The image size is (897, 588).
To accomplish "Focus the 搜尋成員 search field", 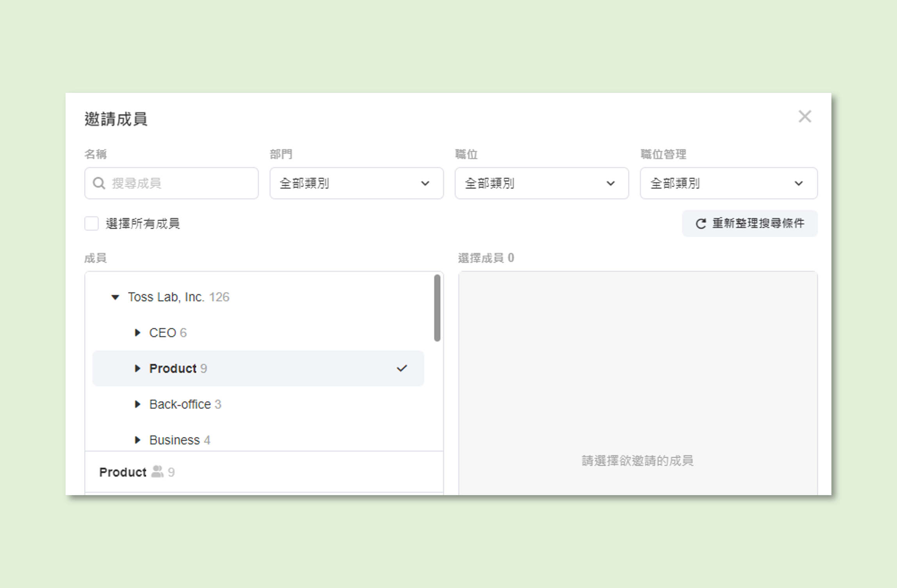I will 171,183.
